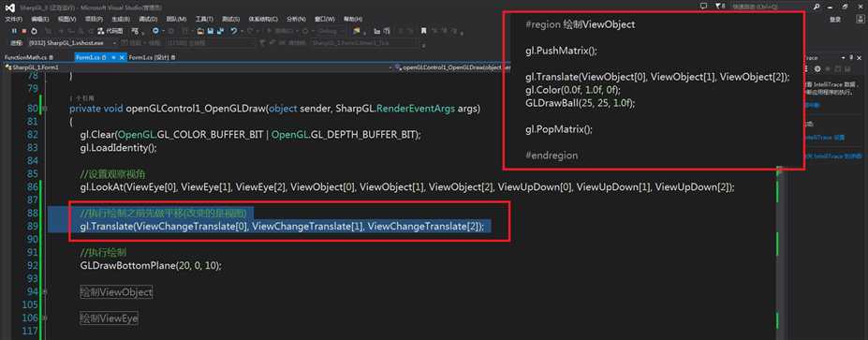
Task: Click the gl.Clear code line 82
Action: (x=250, y=135)
